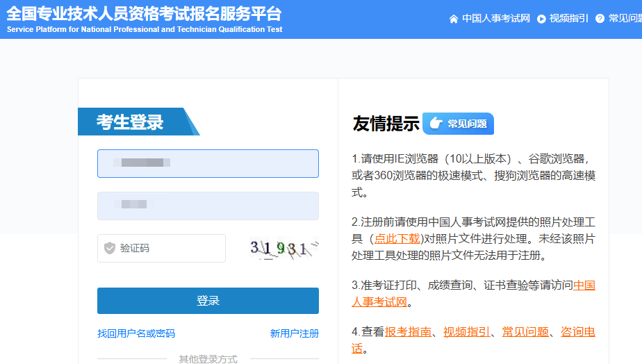Click the play icon beside 视频指引 in header
The height and width of the screenshot is (364, 642).
coord(541,19)
